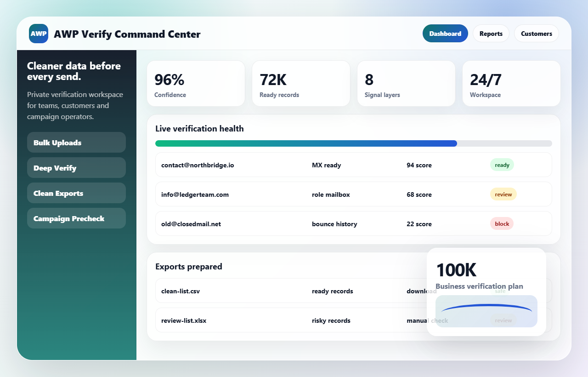Click the 22 score value
The width and height of the screenshot is (588, 377).
point(419,224)
